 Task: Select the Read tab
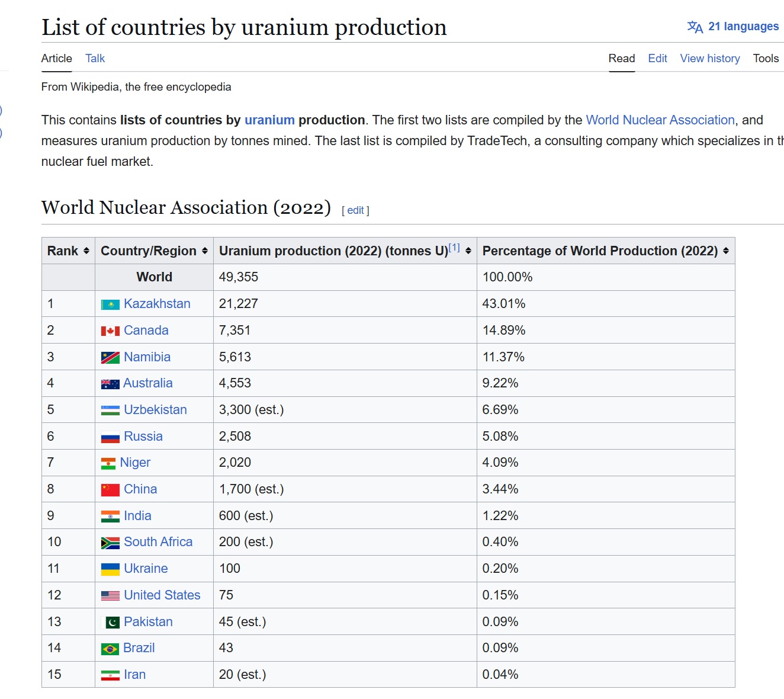622,59
